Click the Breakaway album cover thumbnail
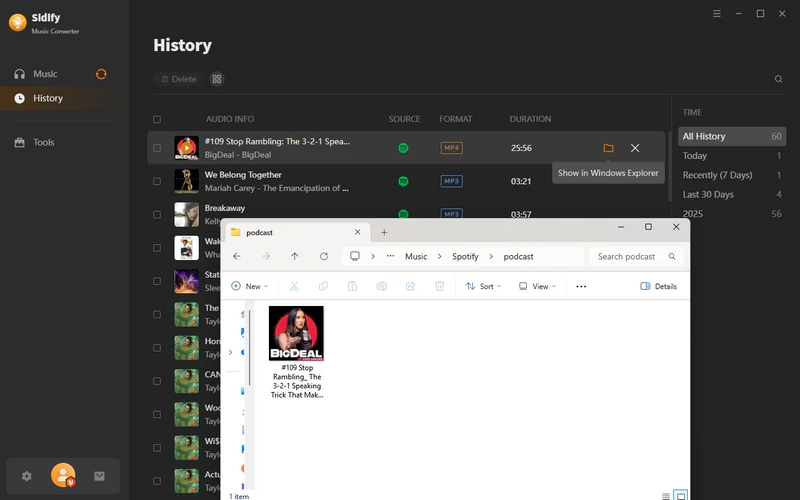 click(x=187, y=214)
